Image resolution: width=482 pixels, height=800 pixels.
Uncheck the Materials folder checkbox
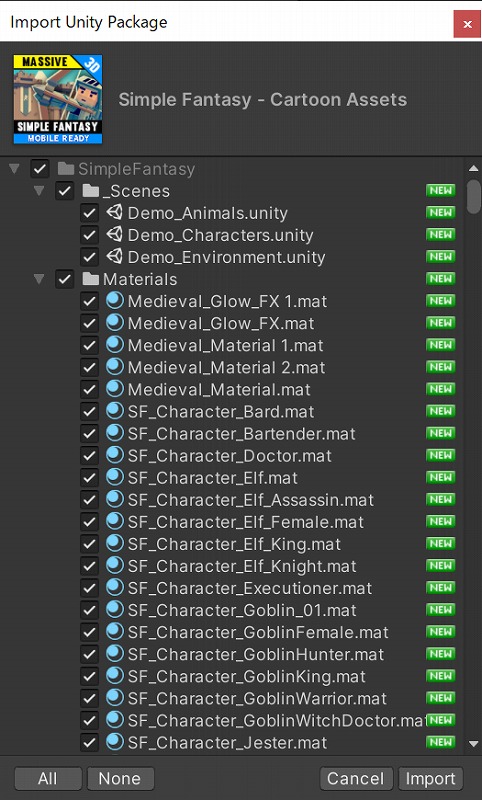(65, 280)
